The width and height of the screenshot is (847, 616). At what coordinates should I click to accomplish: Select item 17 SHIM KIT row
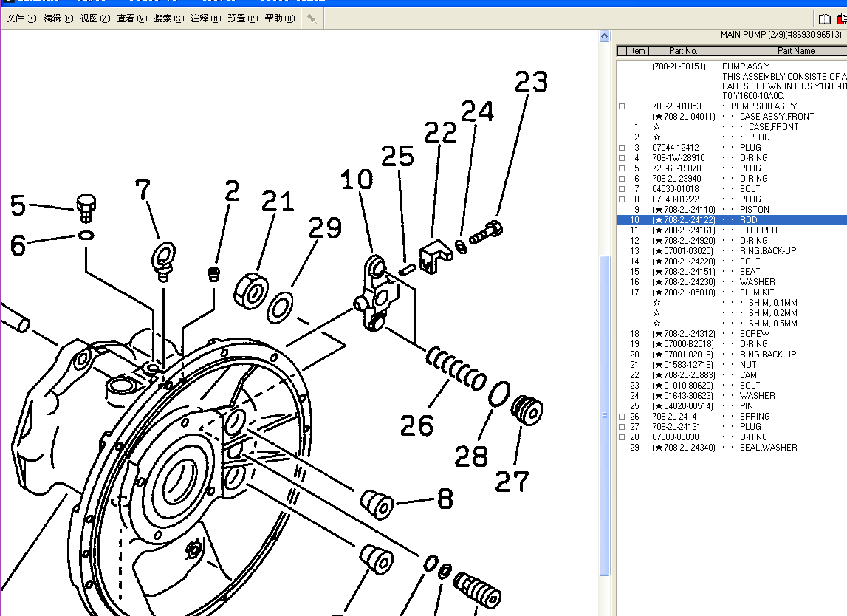click(x=732, y=292)
